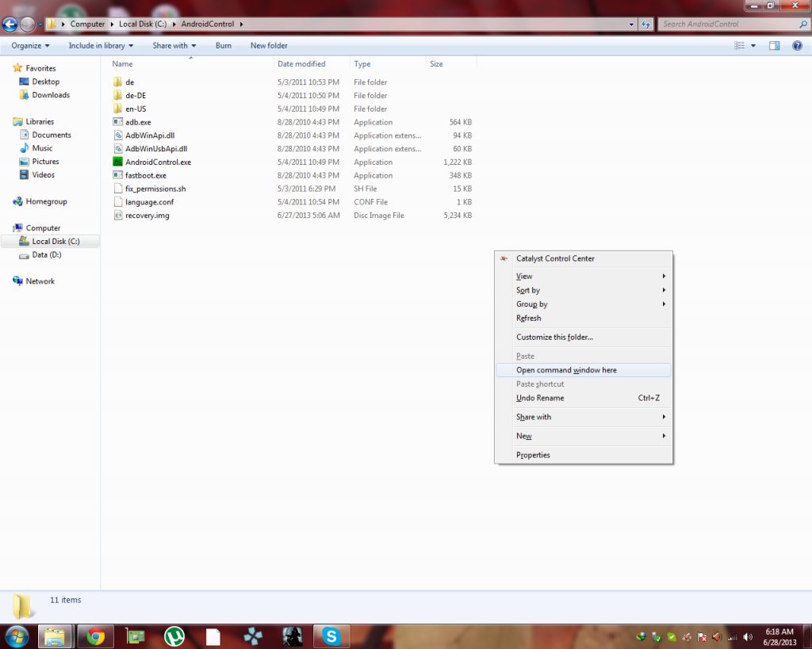Click the Action Center flag tray icon
Image resolution: width=812 pixels, height=649 pixels.
pos(703,636)
